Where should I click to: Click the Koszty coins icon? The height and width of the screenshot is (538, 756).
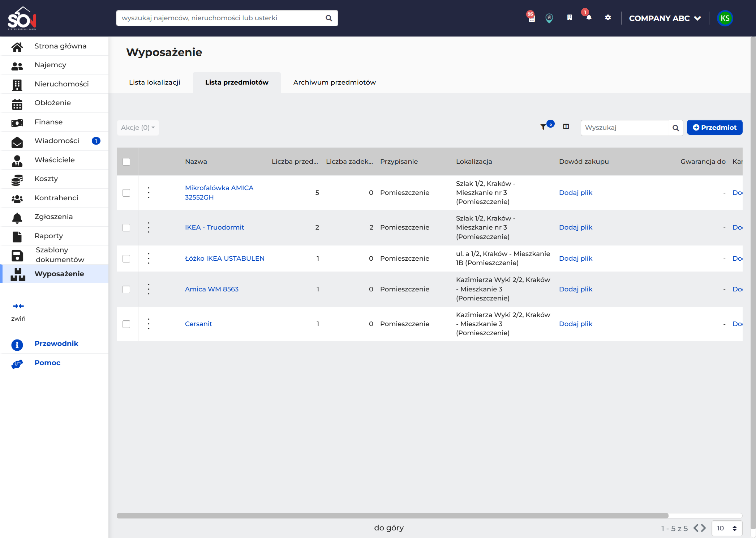[x=17, y=180]
